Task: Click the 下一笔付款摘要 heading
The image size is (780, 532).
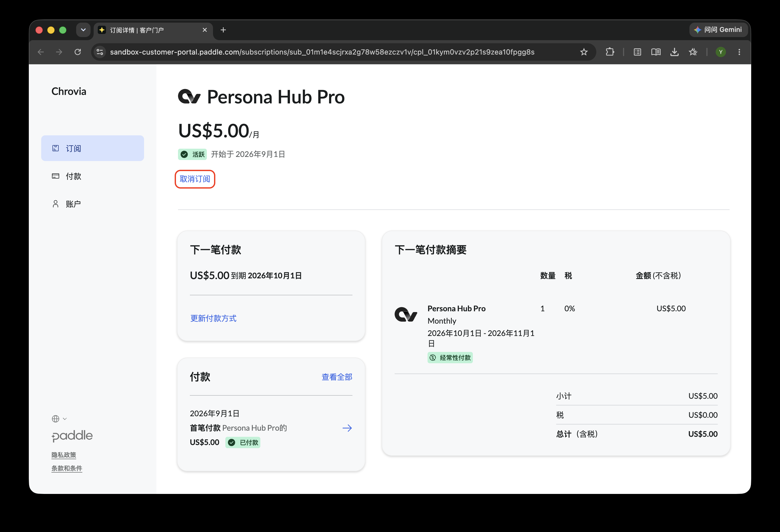Action: [x=430, y=250]
